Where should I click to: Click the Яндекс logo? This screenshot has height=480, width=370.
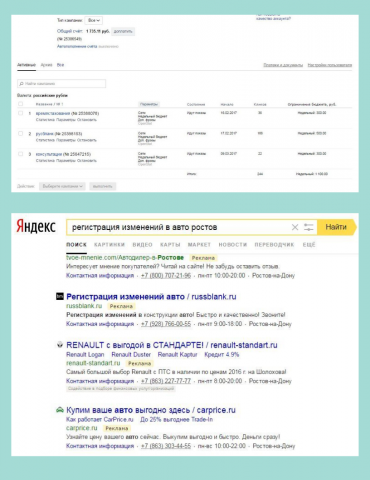tap(36, 226)
